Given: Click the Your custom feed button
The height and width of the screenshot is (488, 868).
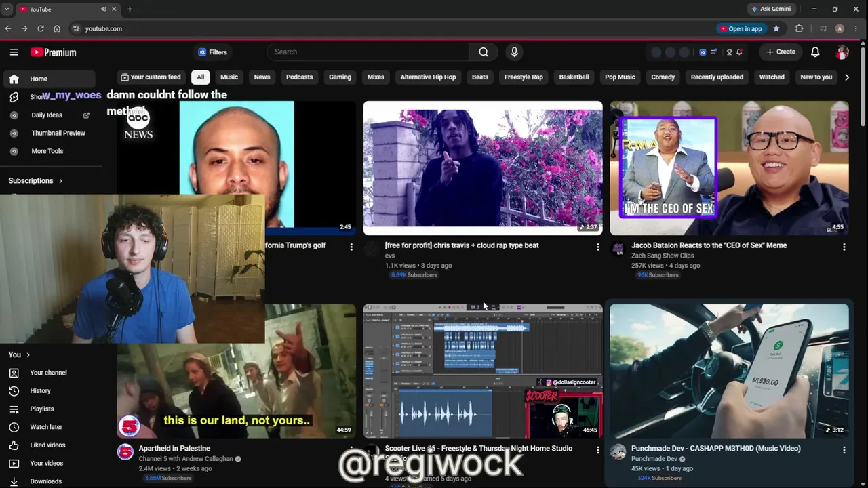Looking at the screenshot, I should pyautogui.click(x=151, y=77).
